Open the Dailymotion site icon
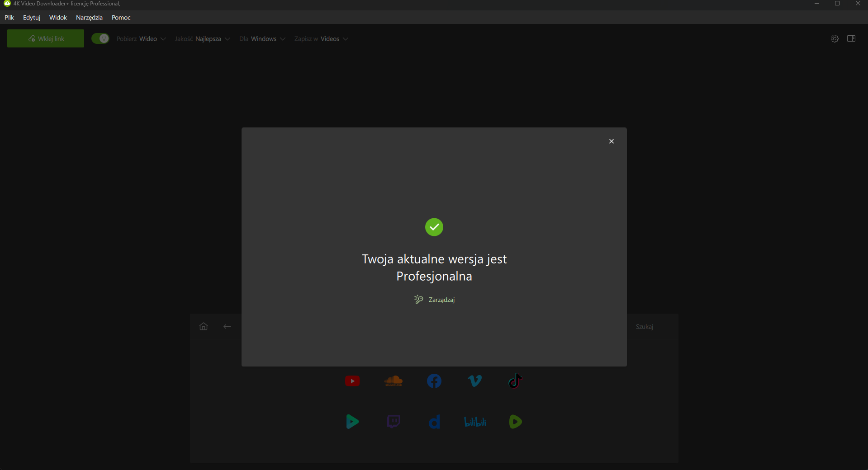The width and height of the screenshot is (868, 470). tap(434, 422)
